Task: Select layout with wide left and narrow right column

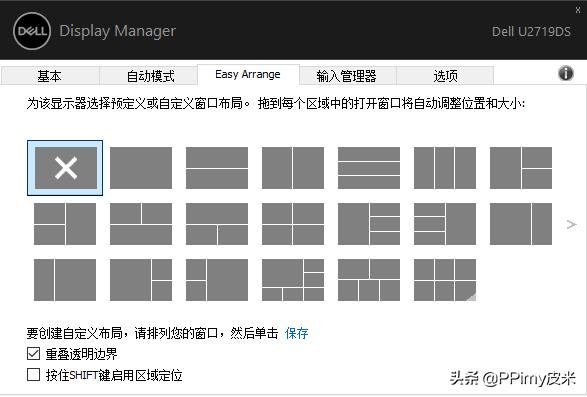Action: tap(521, 224)
